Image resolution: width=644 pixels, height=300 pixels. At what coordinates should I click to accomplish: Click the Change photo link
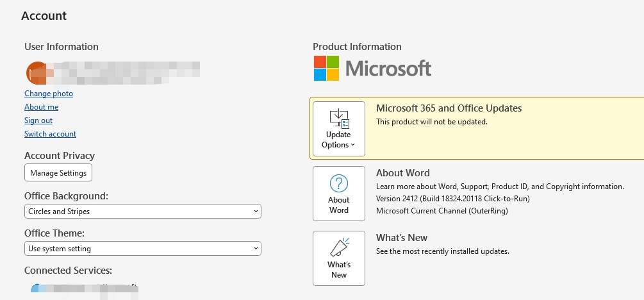click(49, 94)
